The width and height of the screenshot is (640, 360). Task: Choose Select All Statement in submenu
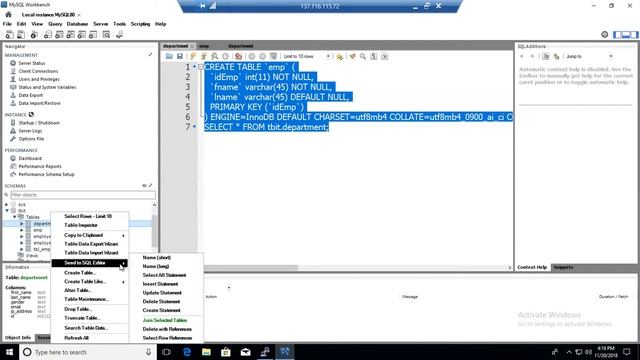tap(166, 275)
